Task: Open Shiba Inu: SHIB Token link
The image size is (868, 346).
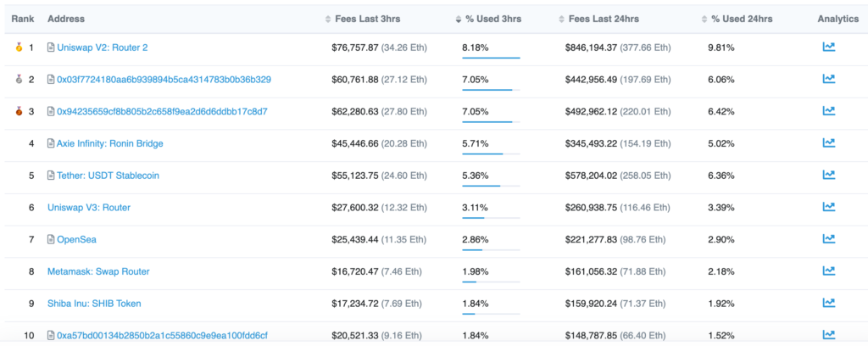Action: 94,304
